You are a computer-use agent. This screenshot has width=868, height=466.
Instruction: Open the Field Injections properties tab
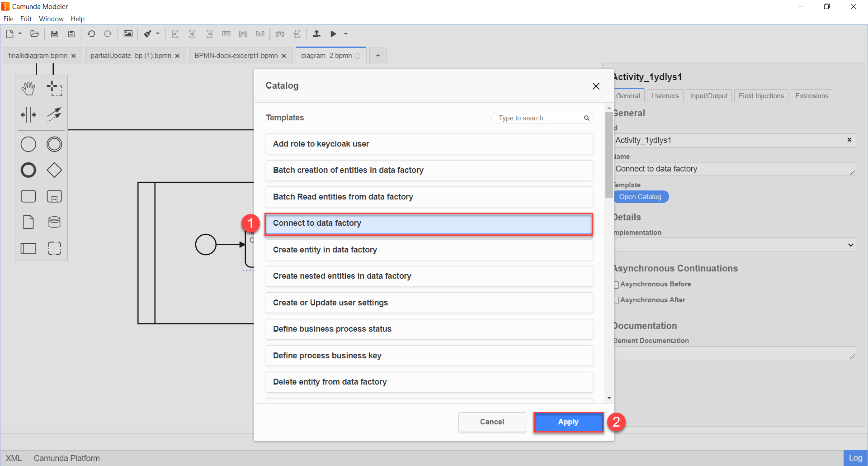click(x=761, y=96)
